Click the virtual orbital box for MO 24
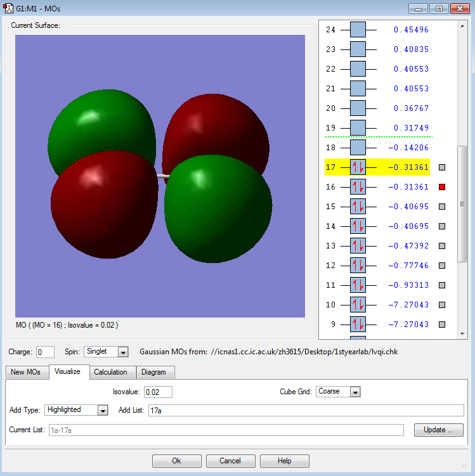The image size is (475, 476). [358, 30]
